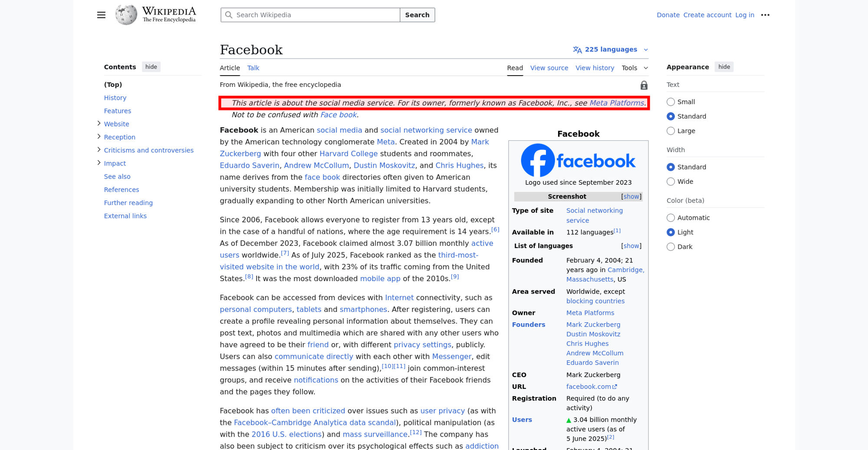
Task: Click the magnifier icon in search box
Action: (x=229, y=15)
